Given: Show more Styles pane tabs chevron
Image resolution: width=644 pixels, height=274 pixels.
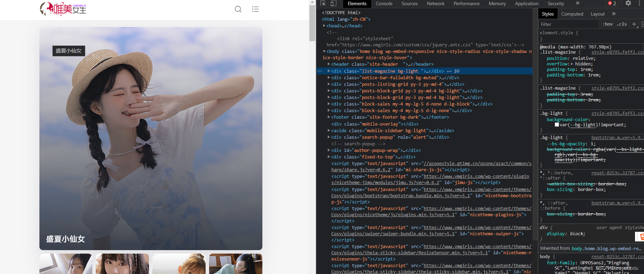Looking at the screenshot, I should point(614,14).
